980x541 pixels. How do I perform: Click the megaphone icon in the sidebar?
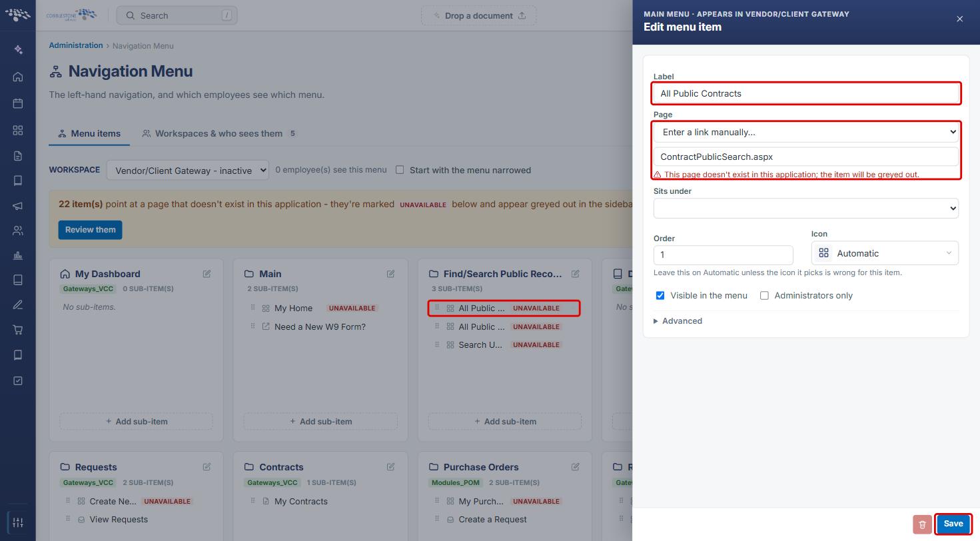pos(18,206)
